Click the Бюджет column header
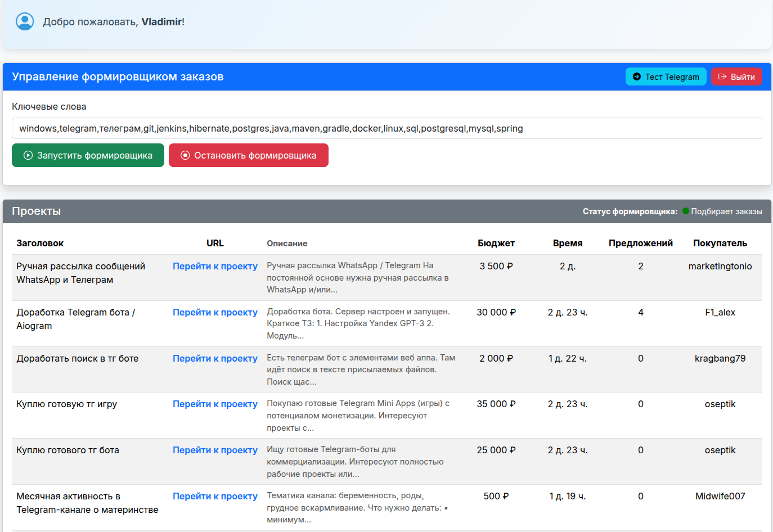The image size is (773, 532). [x=496, y=244]
